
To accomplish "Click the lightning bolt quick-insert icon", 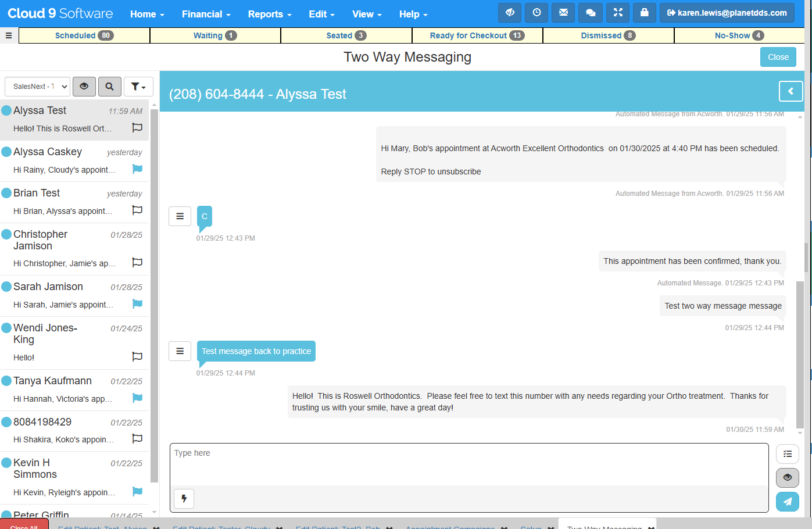I will click(184, 498).
